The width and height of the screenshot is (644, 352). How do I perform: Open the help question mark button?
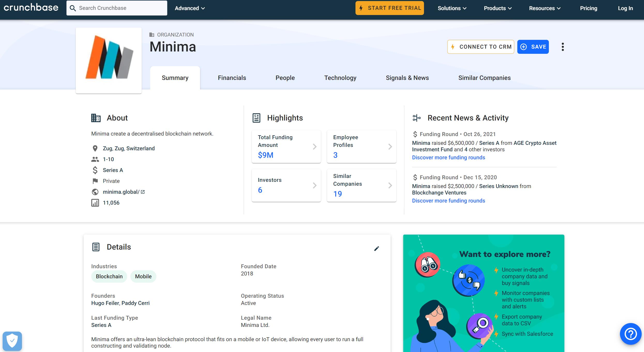click(631, 334)
